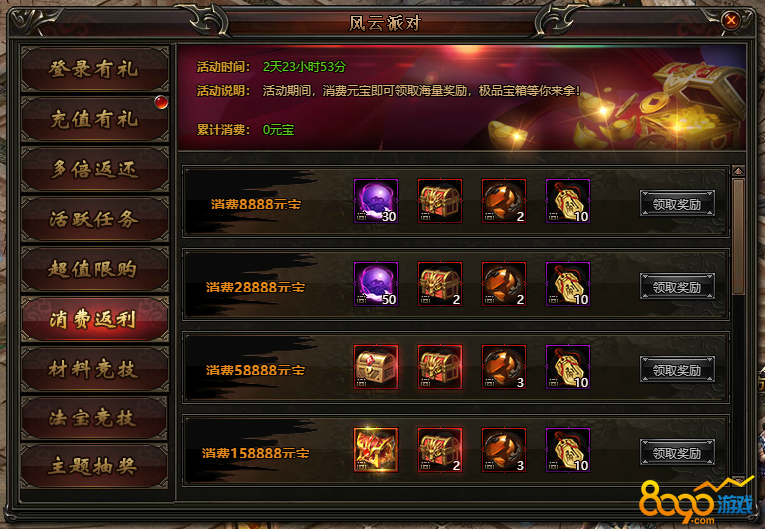Go to 主题抽奖 tab

tap(95, 467)
